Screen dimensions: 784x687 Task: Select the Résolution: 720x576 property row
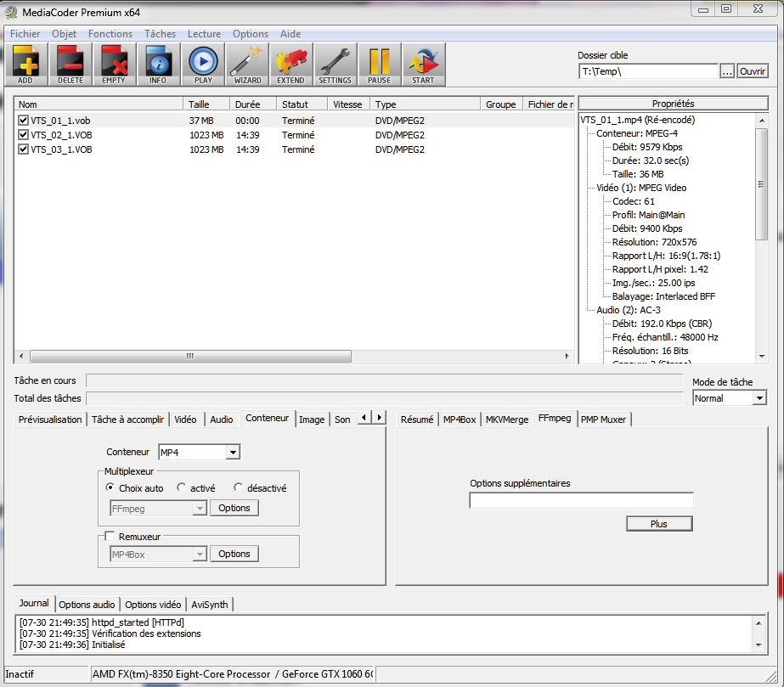tap(654, 242)
